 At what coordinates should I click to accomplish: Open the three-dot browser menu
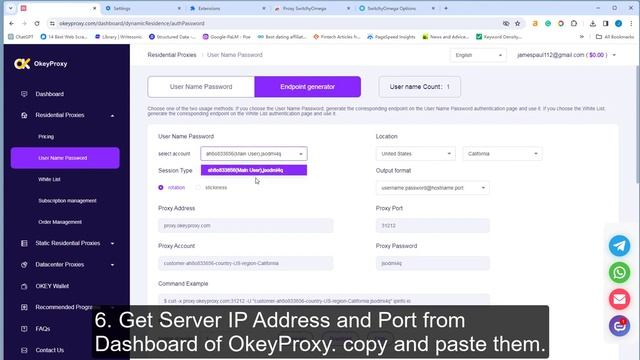tap(631, 24)
